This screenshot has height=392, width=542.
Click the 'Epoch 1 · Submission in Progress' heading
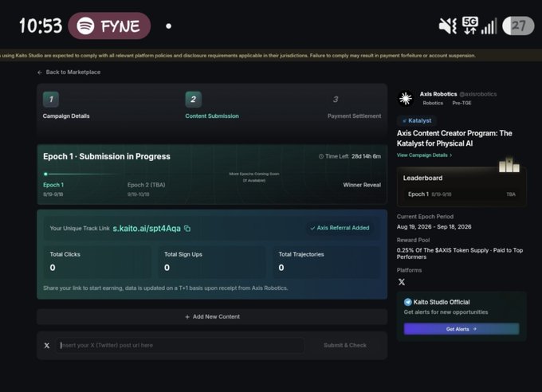click(x=107, y=157)
